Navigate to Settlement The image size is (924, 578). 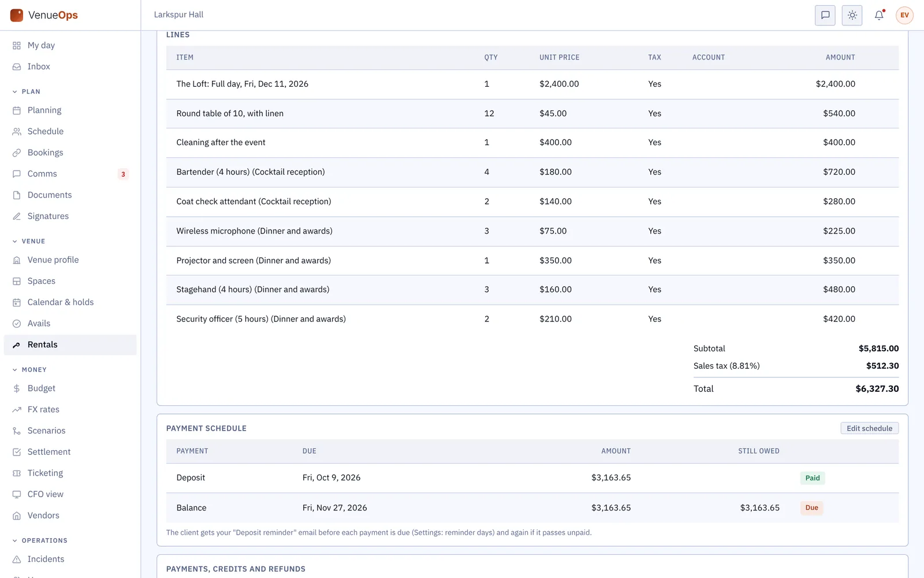70,452
